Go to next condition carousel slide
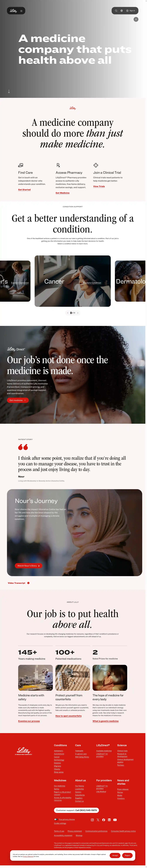Screen dimensions: 147x868 pyautogui.click(x=78, y=313)
